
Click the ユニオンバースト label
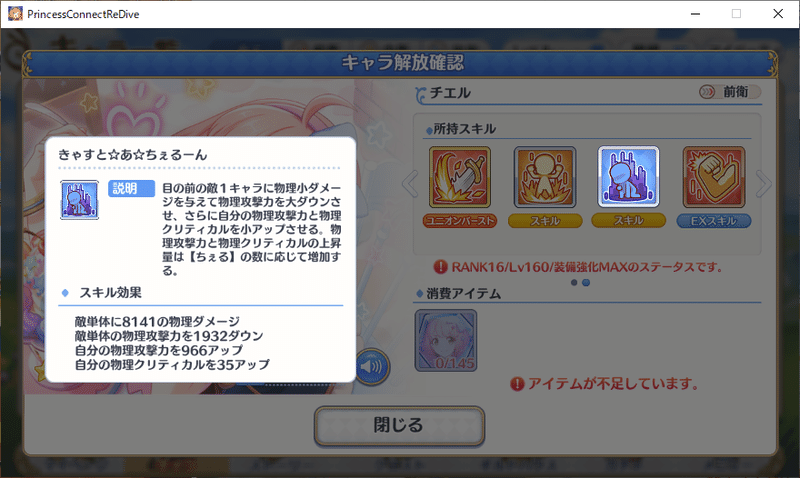(460, 221)
